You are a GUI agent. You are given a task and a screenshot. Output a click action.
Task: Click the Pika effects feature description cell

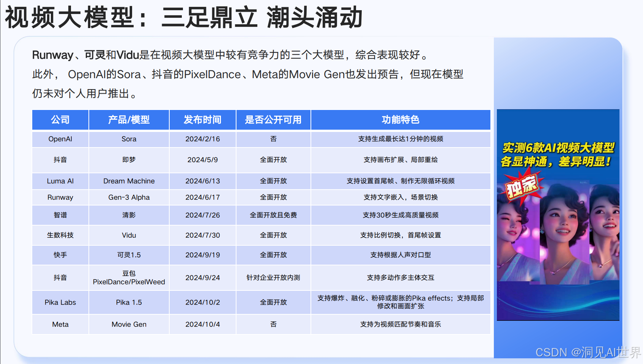pyautogui.click(x=400, y=303)
